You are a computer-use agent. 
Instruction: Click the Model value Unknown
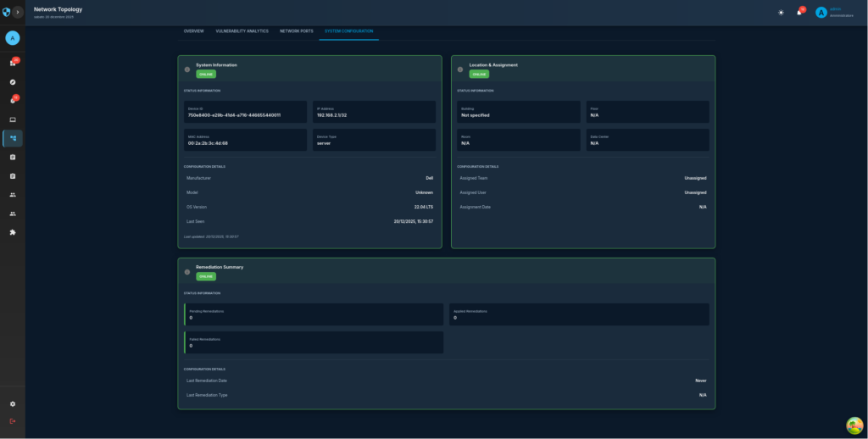click(425, 192)
